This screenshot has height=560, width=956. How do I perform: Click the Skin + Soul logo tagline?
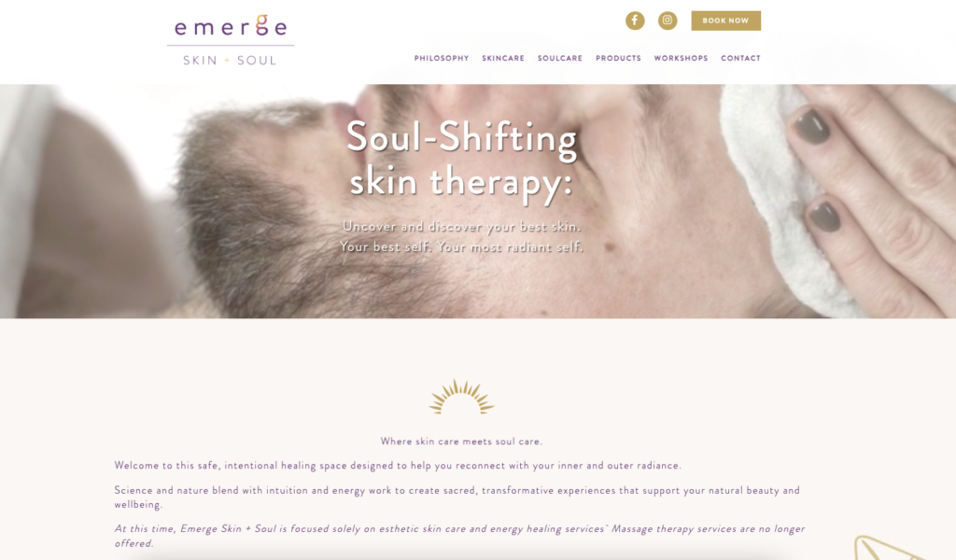(230, 61)
